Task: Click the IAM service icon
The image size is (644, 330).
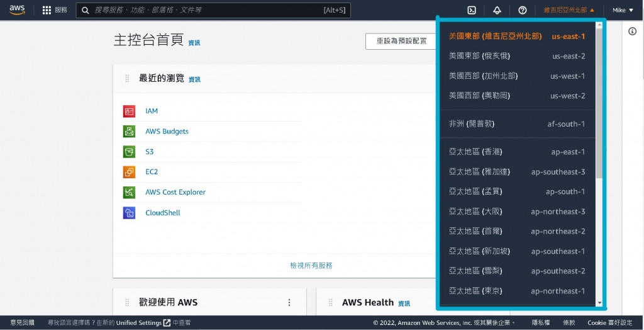Action: (x=129, y=111)
